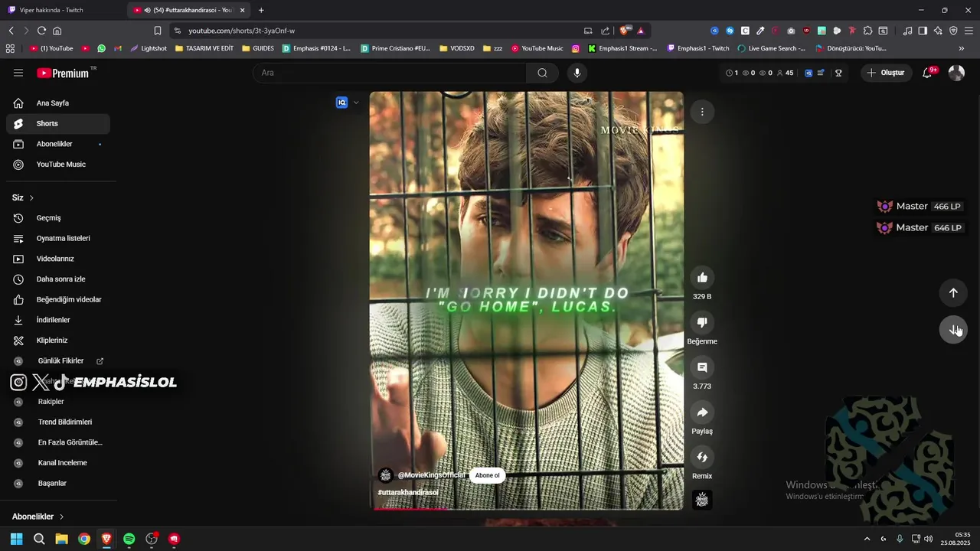980x551 pixels.
Task: Open Geçmiş history
Action: click(58, 218)
